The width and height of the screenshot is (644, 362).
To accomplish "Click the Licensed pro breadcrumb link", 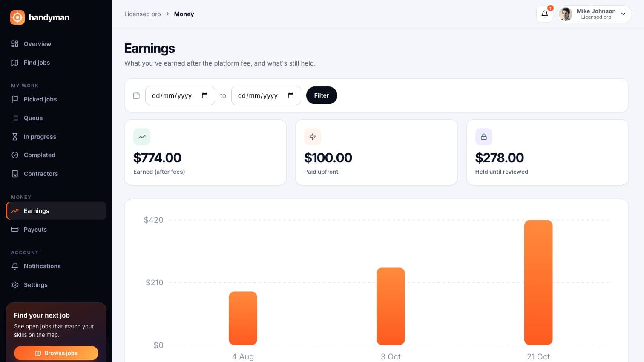I will click(143, 14).
